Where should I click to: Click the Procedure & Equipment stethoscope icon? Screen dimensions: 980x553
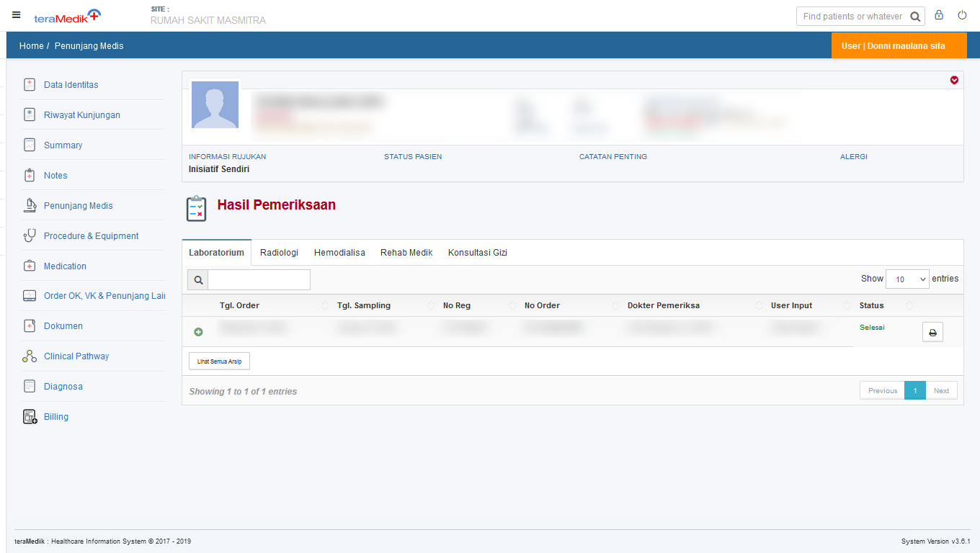(30, 235)
